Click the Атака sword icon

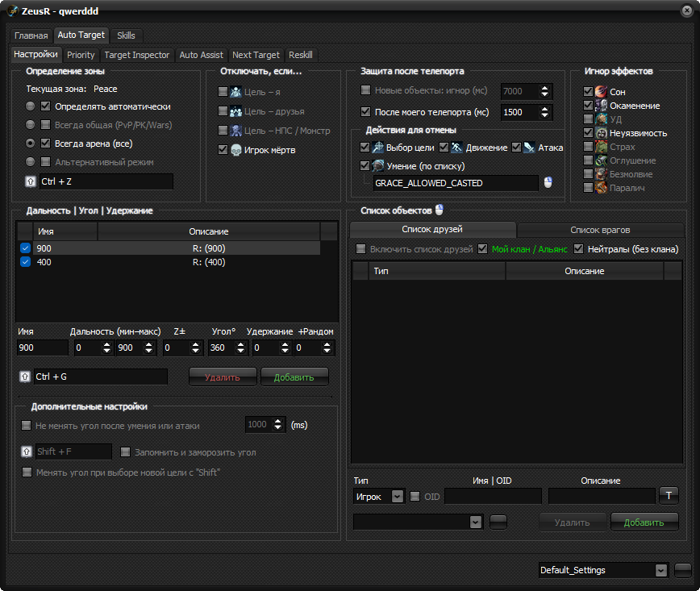click(x=529, y=148)
